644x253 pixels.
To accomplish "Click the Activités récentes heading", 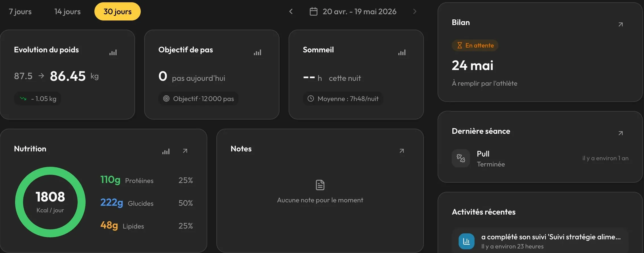I will (x=484, y=212).
